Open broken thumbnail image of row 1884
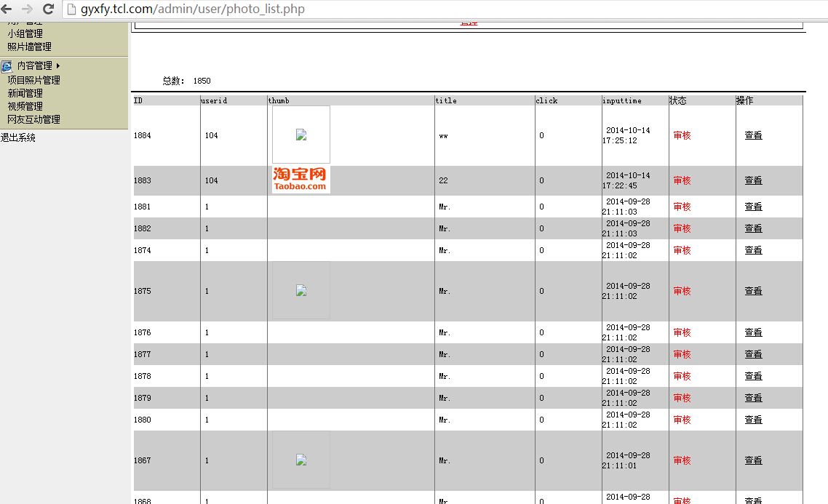Screen dimensions: 828x504 pyautogui.click(x=301, y=135)
